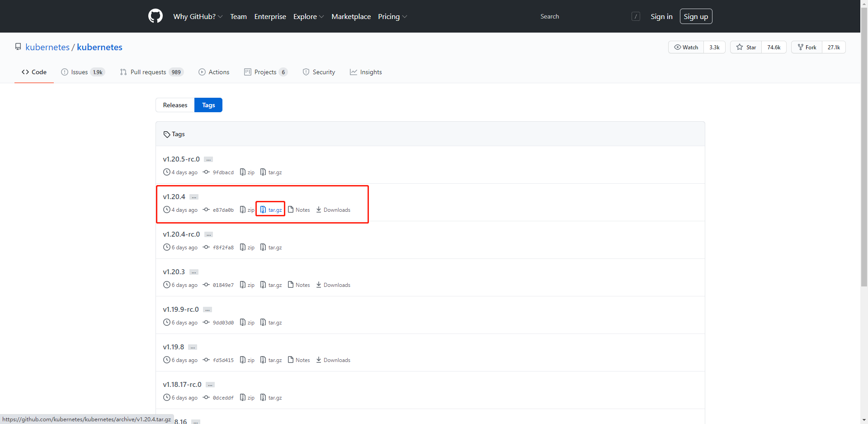Viewport: 868px width, 424px height.
Task: Open the Projects tab
Action: 266,72
